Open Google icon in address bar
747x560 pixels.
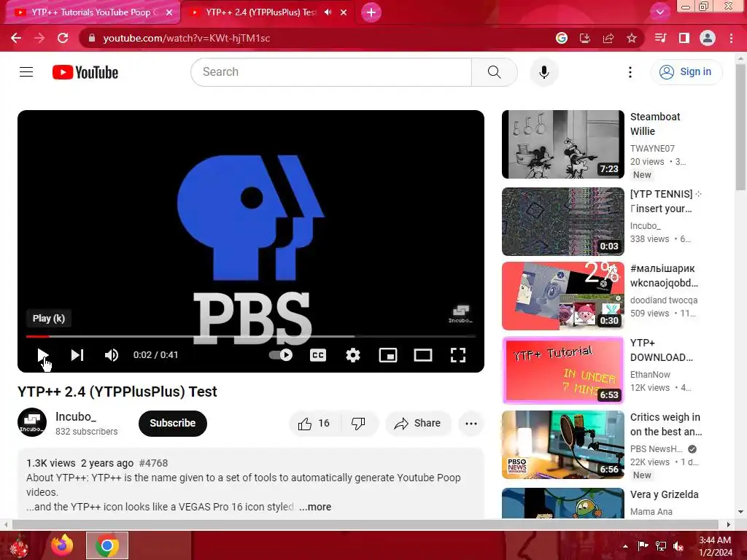click(x=562, y=38)
